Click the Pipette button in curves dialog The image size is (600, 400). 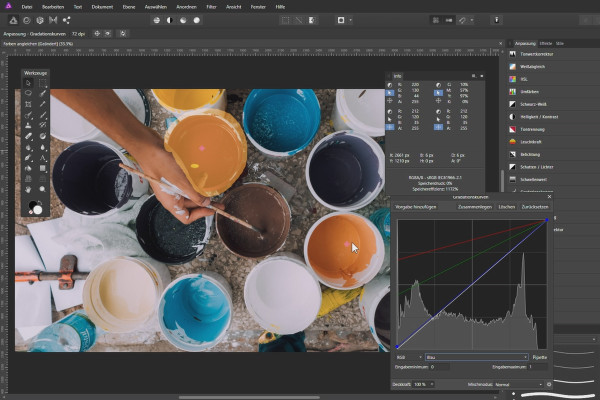tap(540, 357)
